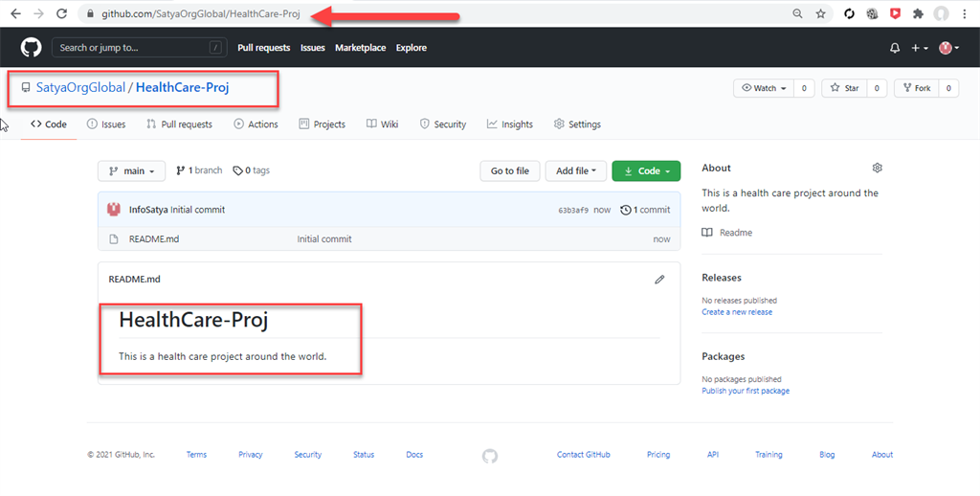
Task: Click the footer GitHub logo
Action: click(x=490, y=456)
